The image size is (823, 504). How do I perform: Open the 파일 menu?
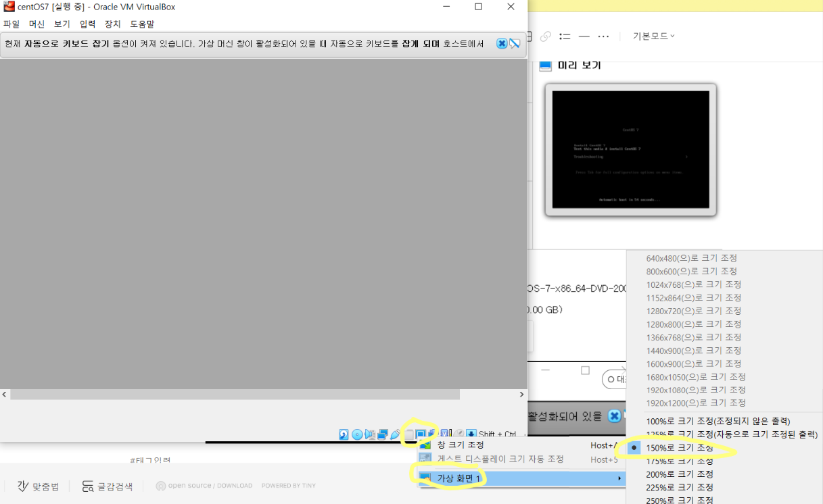click(11, 24)
